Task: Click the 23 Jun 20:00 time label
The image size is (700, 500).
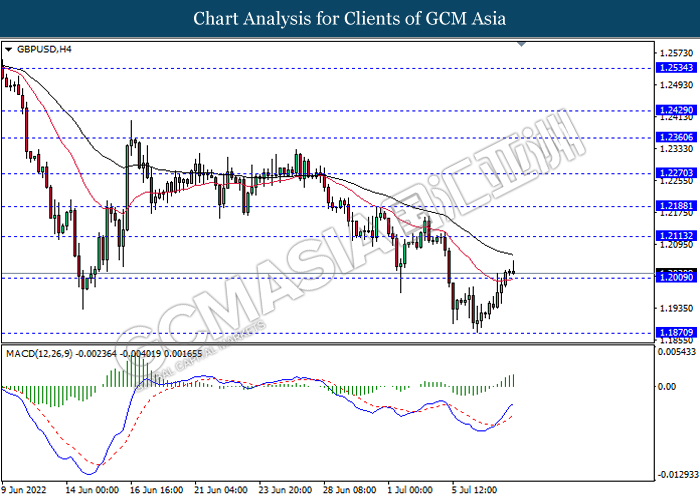Action: click(285, 490)
